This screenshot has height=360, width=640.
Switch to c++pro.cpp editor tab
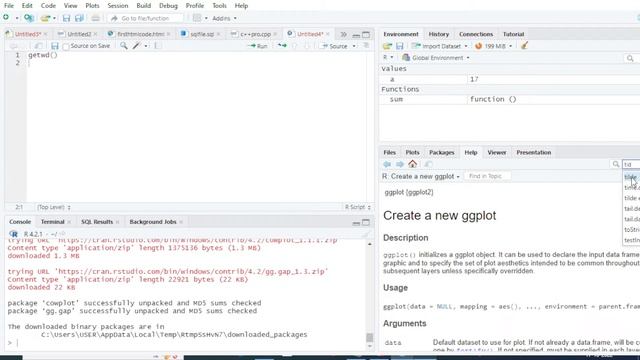[255, 34]
